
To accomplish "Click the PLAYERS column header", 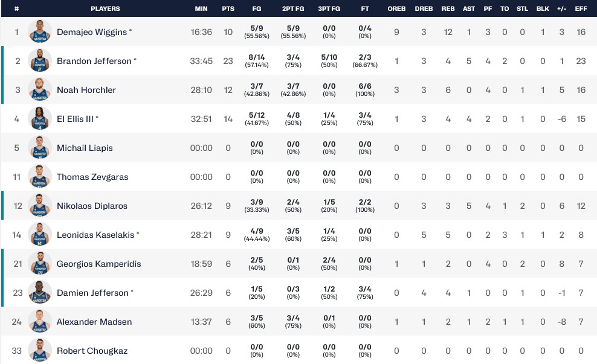I will click(105, 9).
